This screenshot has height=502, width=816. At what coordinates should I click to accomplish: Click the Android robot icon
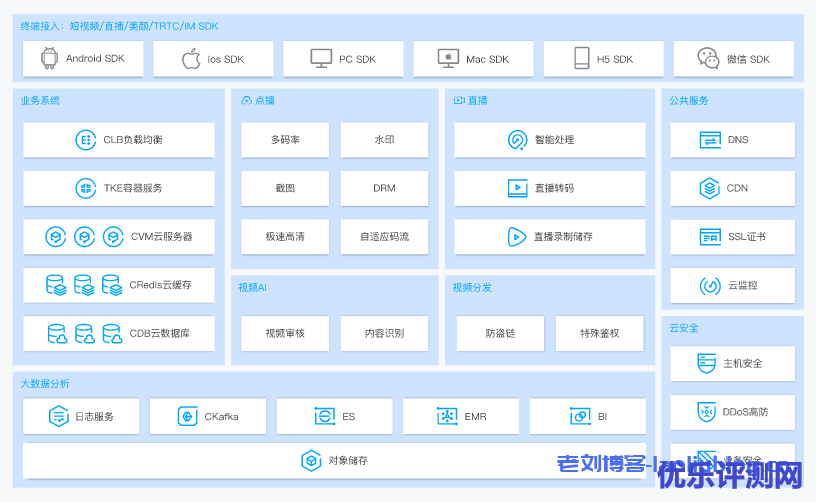coord(49,59)
